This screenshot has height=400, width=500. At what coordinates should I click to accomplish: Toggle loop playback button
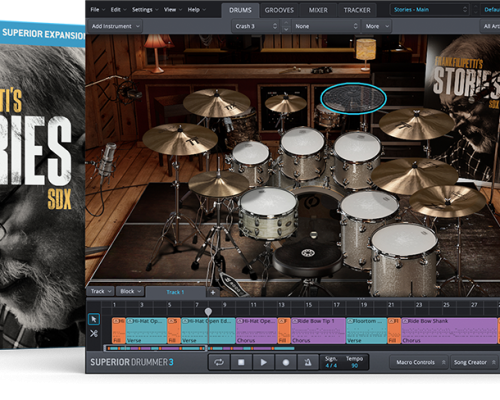pyautogui.click(x=219, y=362)
